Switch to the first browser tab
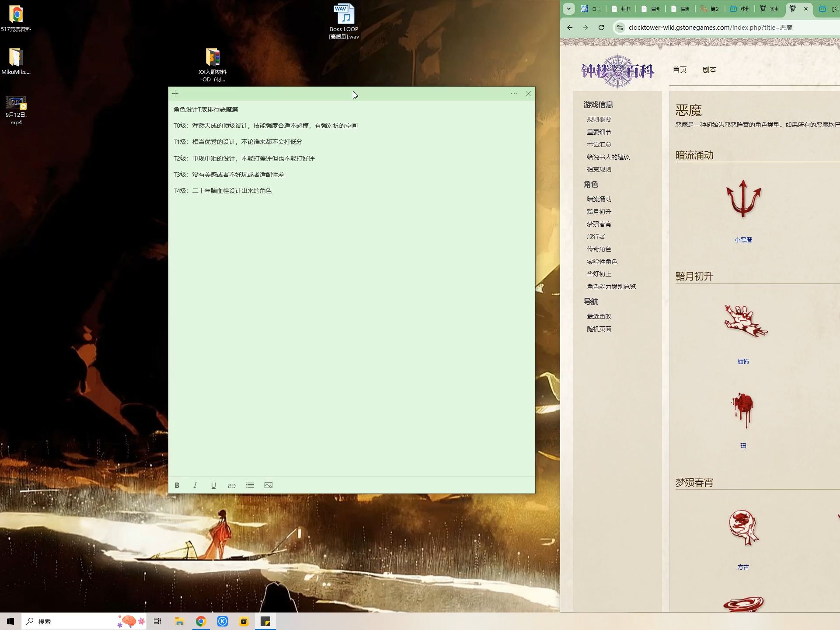This screenshot has height=630, width=840. click(591, 9)
